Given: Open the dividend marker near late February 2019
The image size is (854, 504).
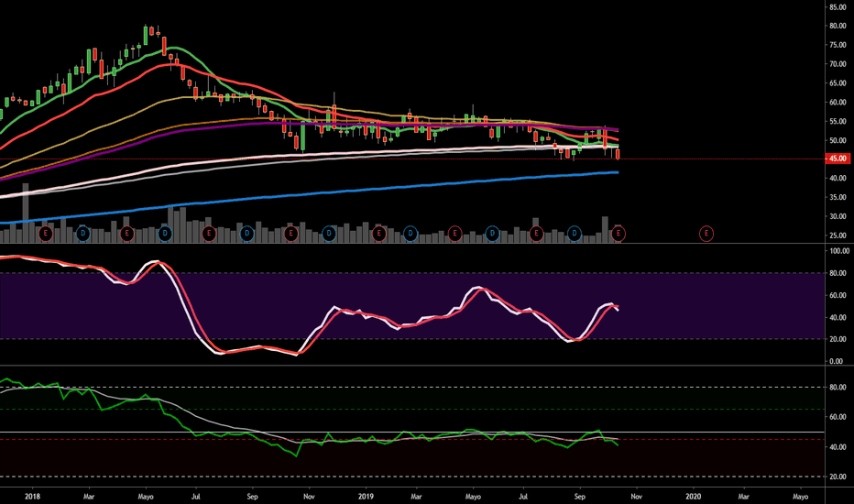Looking at the screenshot, I should [x=411, y=234].
